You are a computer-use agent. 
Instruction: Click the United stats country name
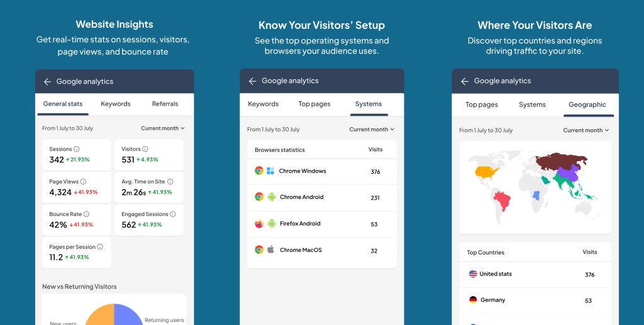pyautogui.click(x=496, y=273)
